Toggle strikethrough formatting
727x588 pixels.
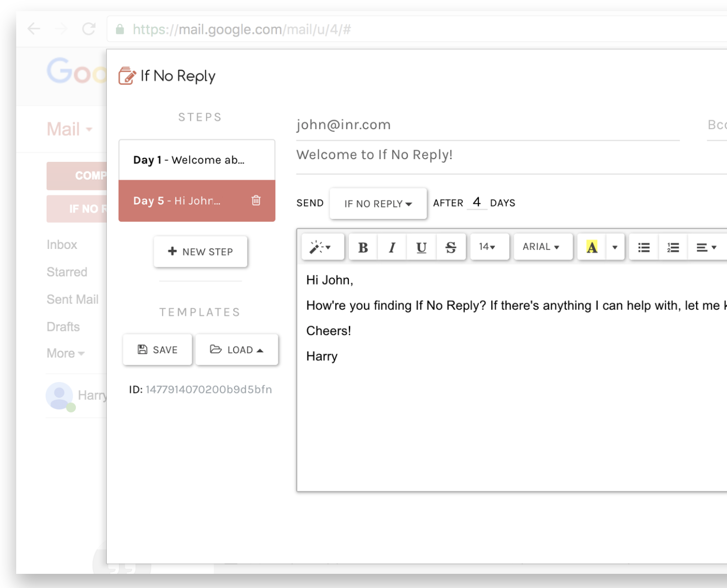point(451,247)
